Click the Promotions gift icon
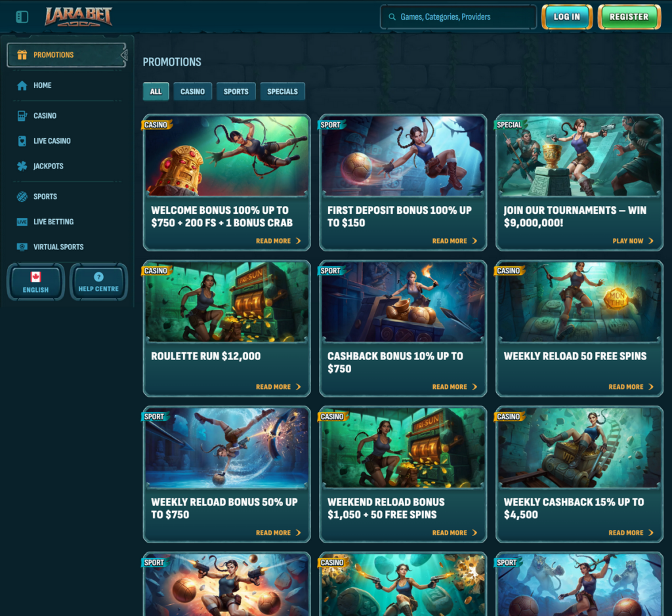This screenshot has height=616, width=672. tap(22, 55)
